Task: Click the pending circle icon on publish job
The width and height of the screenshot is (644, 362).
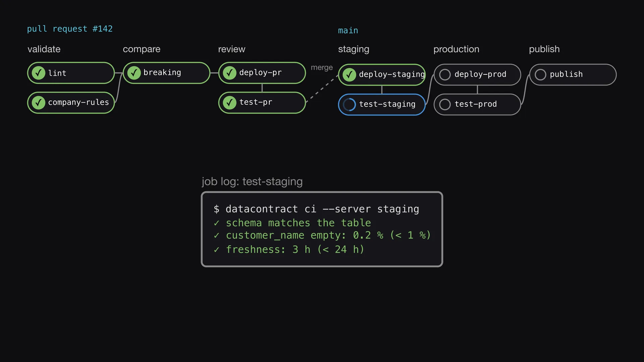Action: 541,75
